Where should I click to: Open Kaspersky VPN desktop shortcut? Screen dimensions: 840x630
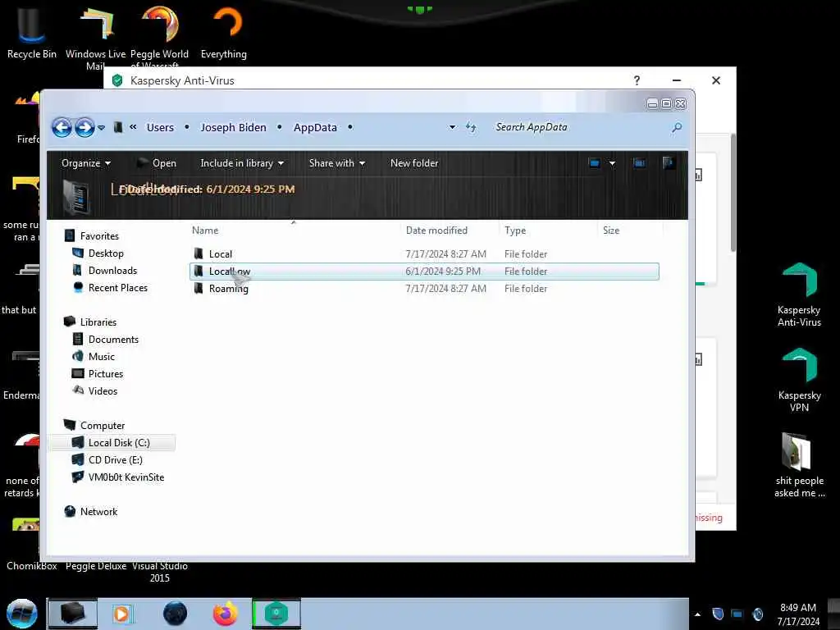(x=799, y=379)
